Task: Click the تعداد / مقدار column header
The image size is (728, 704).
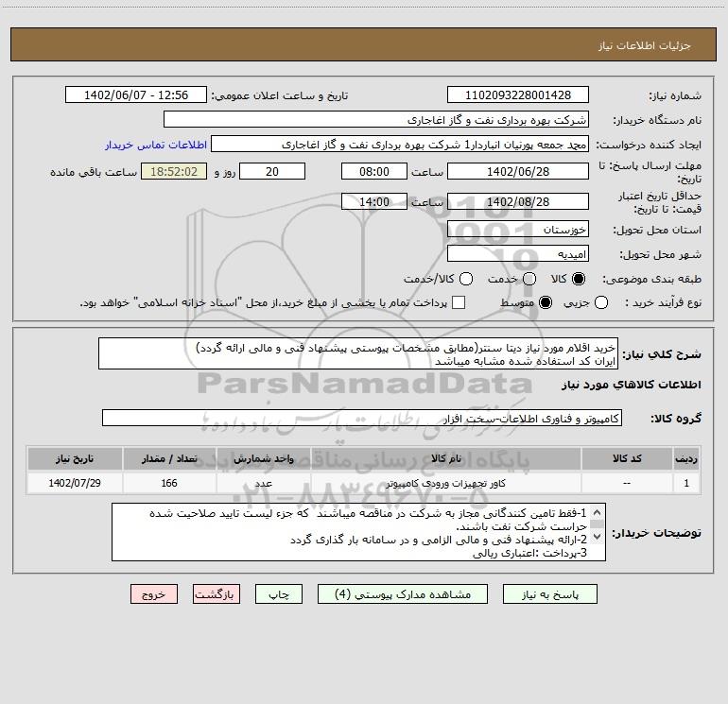Action: coord(169,458)
